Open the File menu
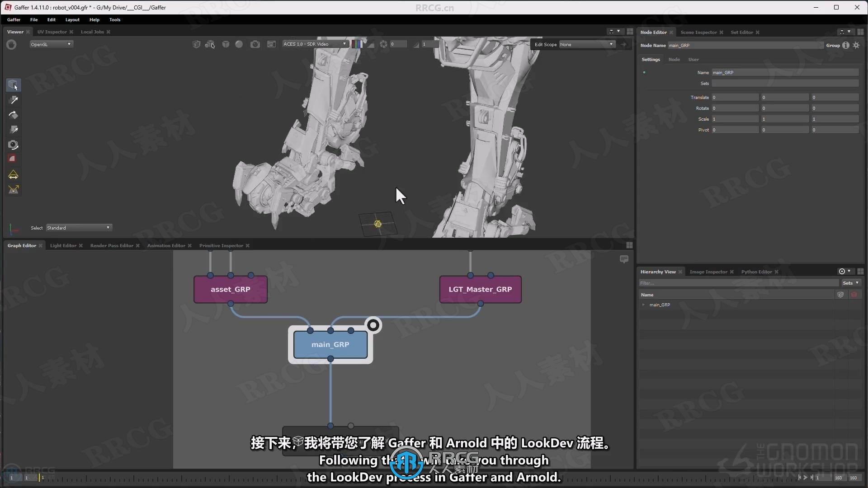 [x=34, y=20]
